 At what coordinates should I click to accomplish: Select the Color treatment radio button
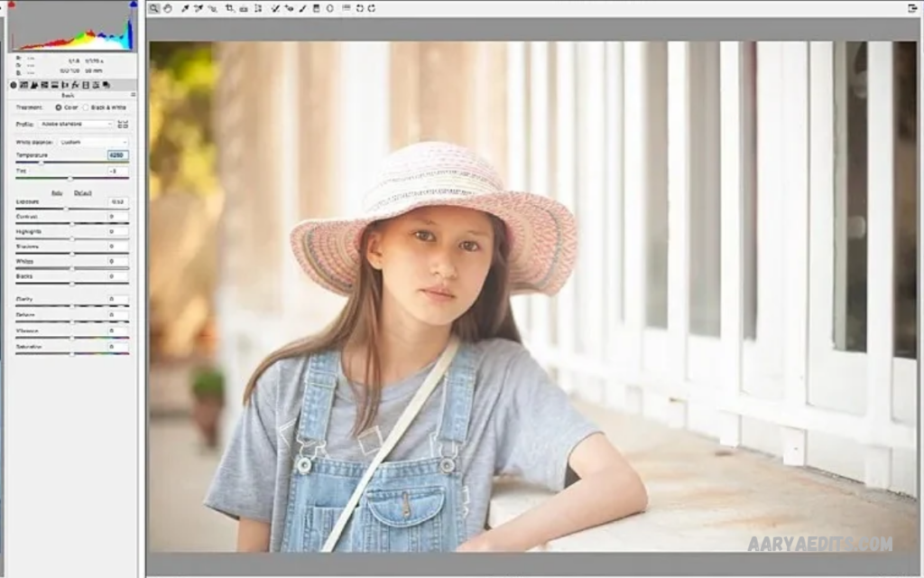tap(59, 107)
